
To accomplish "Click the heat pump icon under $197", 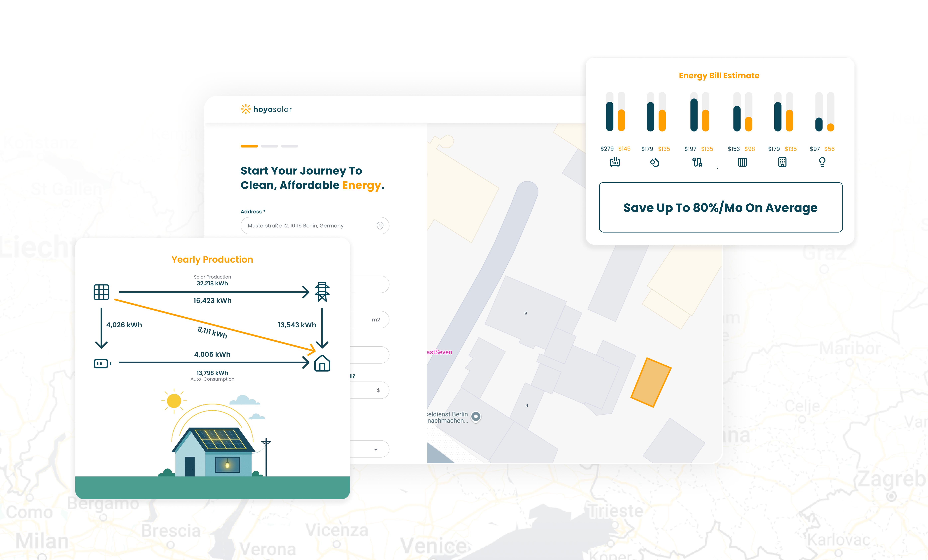I will 697,162.
